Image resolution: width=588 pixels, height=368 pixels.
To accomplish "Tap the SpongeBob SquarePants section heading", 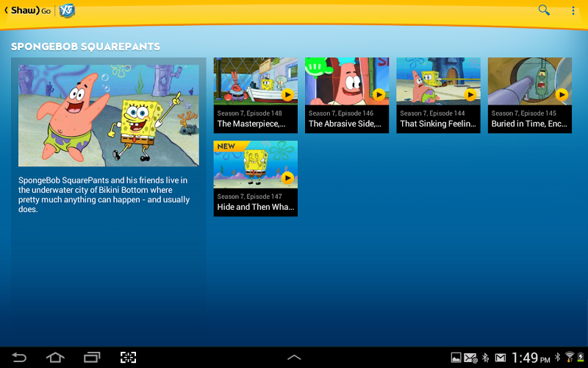I will click(x=85, y=46).
